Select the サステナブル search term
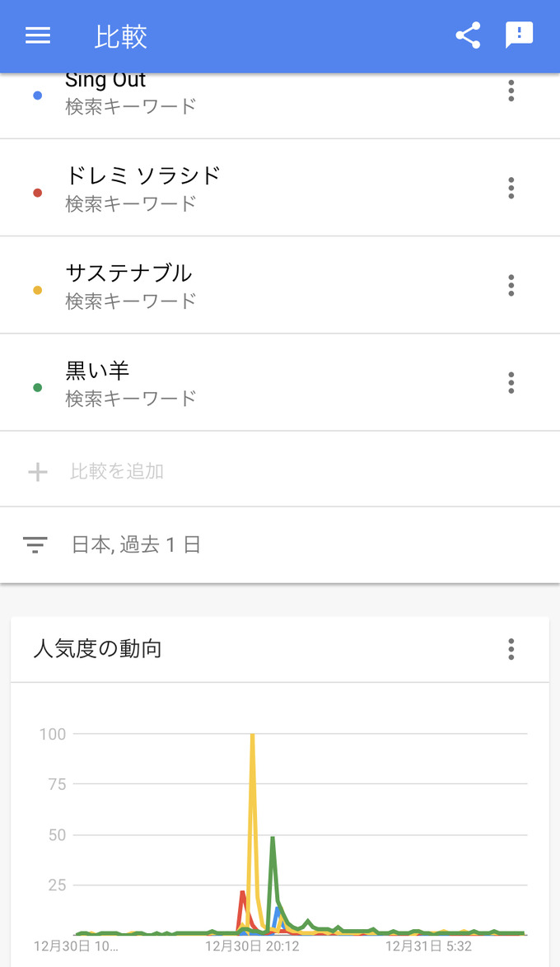 click(128, 273)
